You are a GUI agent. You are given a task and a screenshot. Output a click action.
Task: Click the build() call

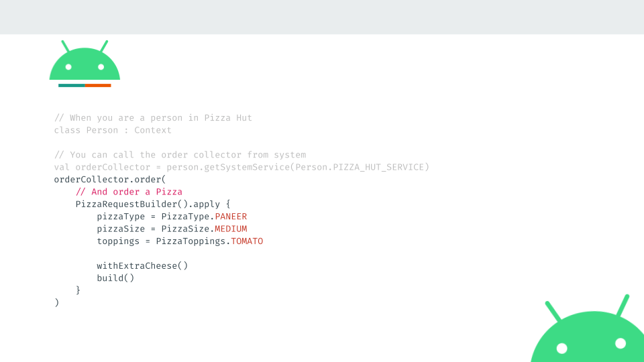click(115, 278)
